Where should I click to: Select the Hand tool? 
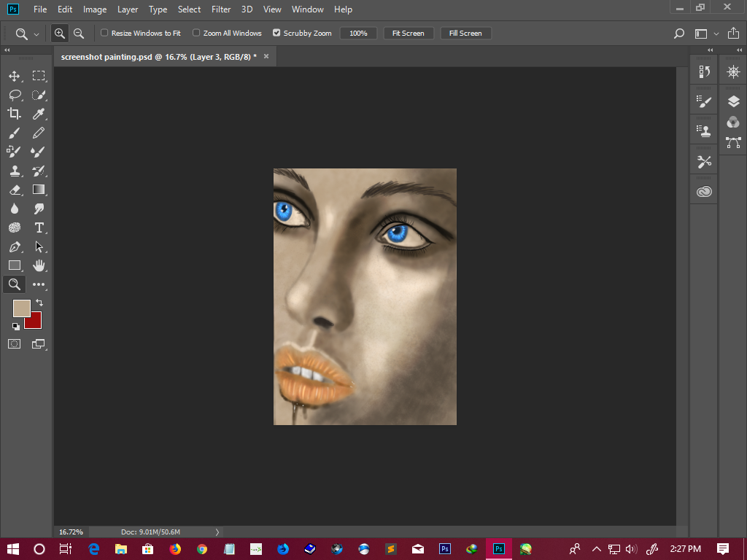tap(39, 265)
